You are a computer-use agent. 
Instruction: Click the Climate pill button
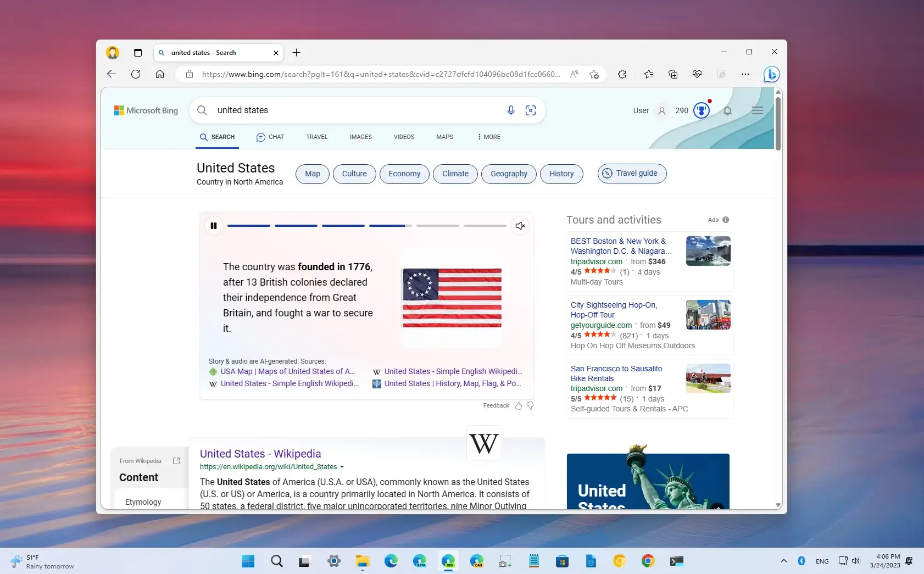click(455, 174)
